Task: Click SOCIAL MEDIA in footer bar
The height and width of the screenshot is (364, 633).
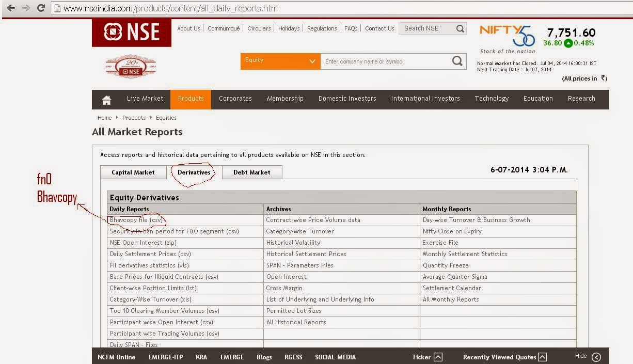Action: coord(336,357)
